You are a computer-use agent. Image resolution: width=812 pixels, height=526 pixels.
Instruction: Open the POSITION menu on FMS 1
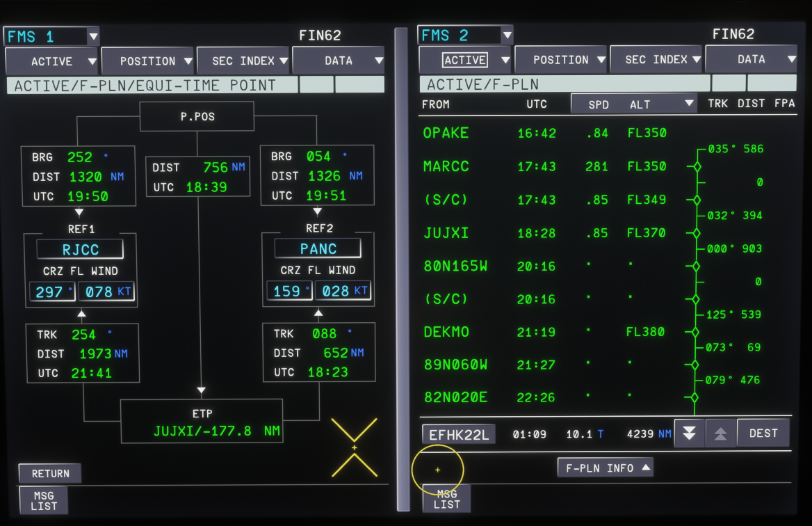pos(147,61)
